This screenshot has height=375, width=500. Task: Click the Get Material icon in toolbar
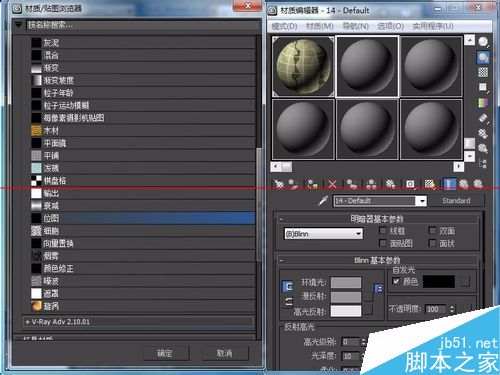tap(279, 184)
